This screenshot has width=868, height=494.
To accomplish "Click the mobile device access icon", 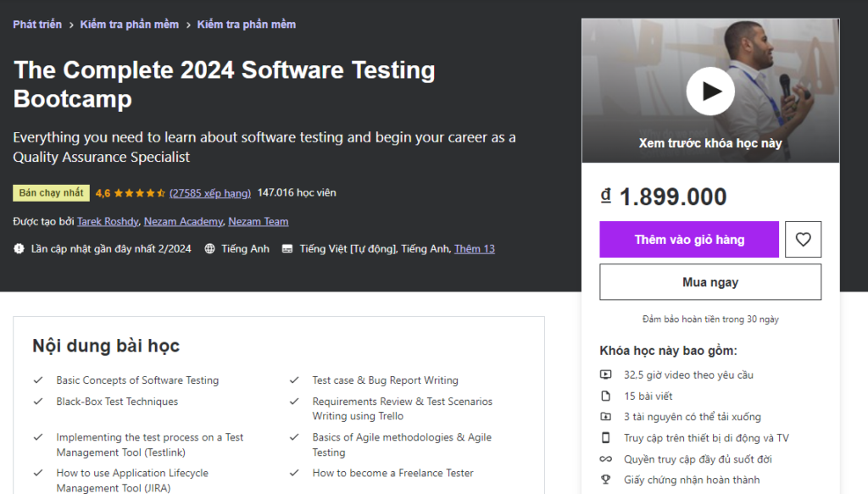I will click(x=606, y=438).
